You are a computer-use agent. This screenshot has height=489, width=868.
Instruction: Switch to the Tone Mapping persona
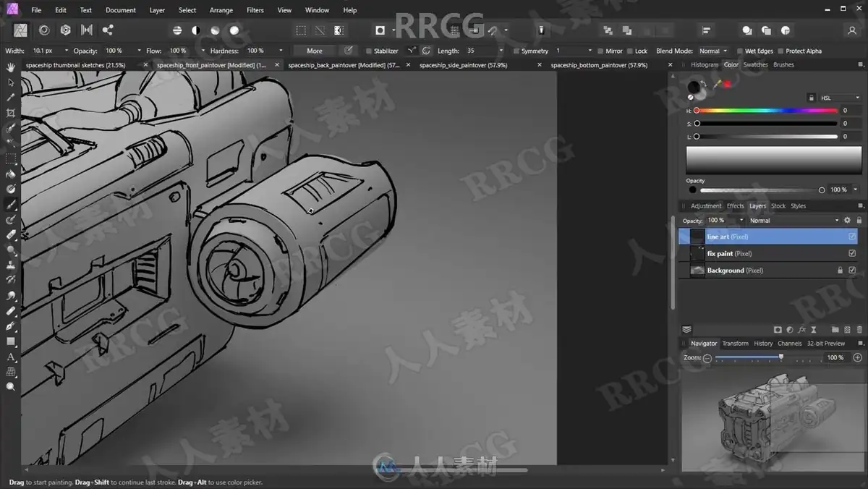[x=87, y=30]
